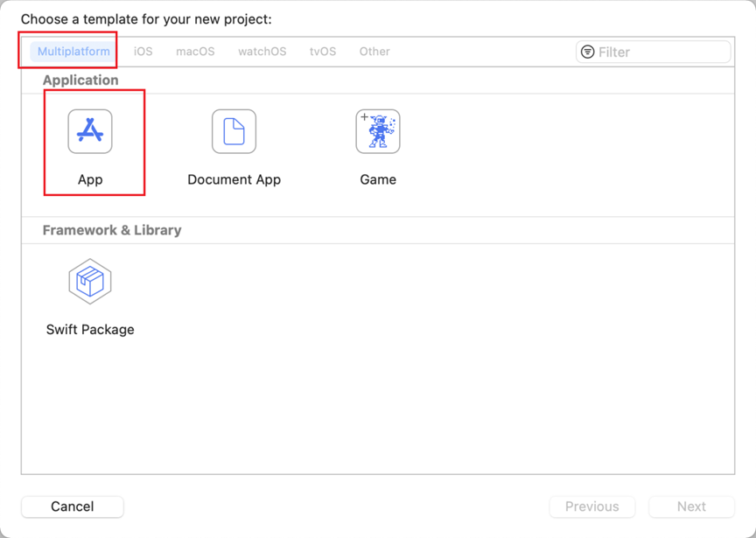Viewport: 756px width, 538px height.
Task: Click the Next button
Action: [x=691, y=507]
